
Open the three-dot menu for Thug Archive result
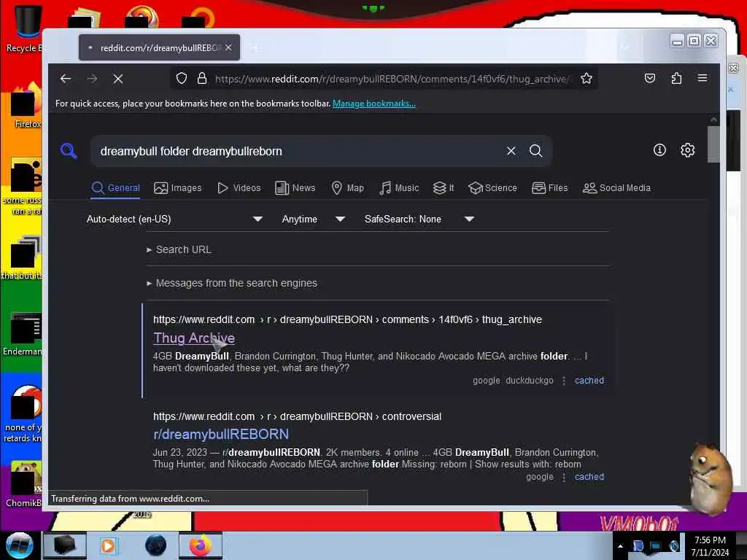[564, 381]
